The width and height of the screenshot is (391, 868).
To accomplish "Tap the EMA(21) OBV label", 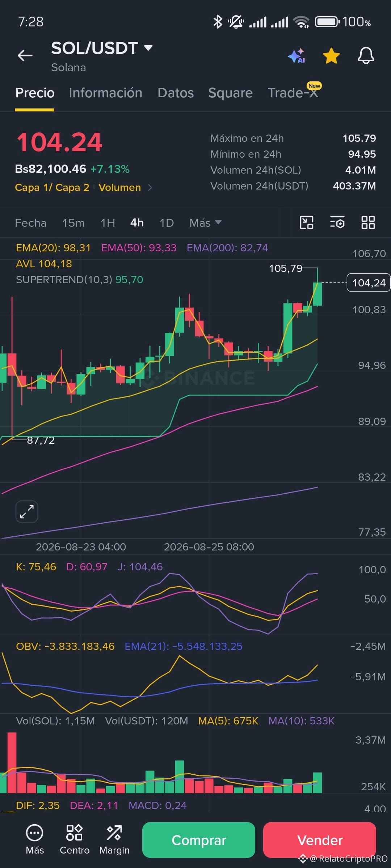I will coord(184,646).
